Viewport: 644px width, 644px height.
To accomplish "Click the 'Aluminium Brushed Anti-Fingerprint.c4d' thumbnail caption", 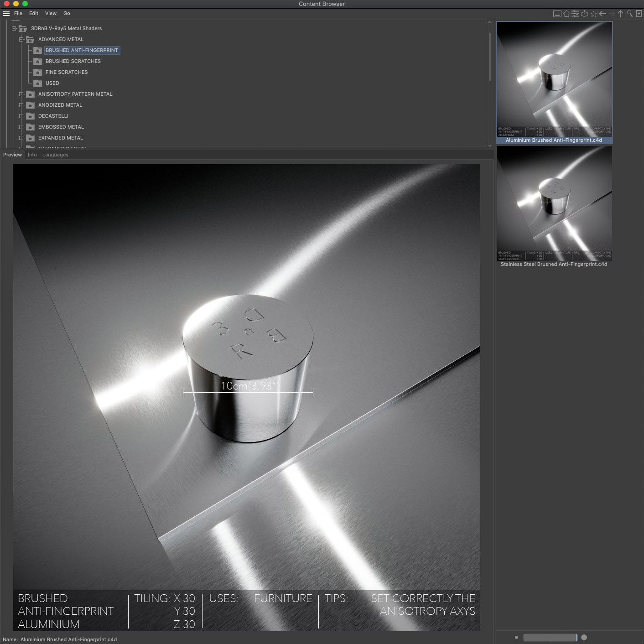I will 554,140.
